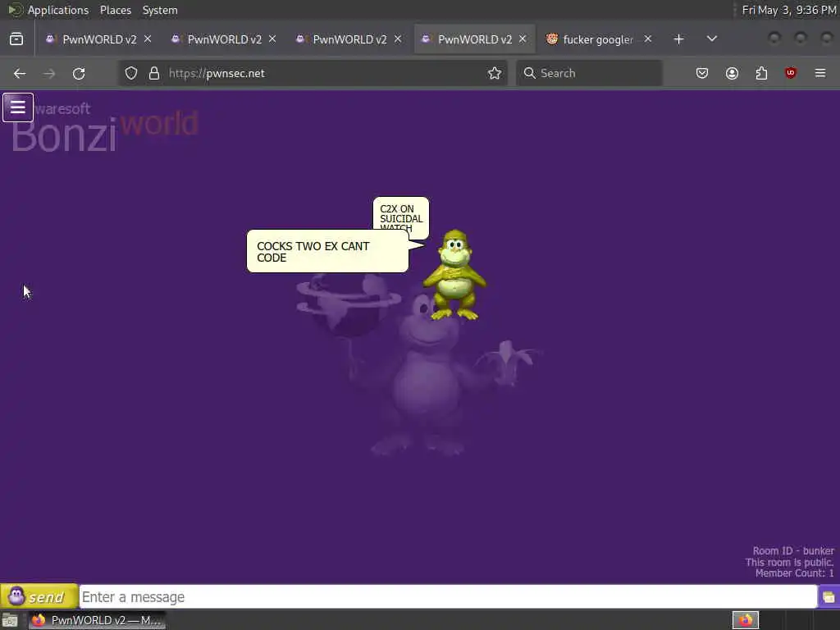Close the fucker googler tab
This screenshot has width=840, height=630.
pos(648,39)
